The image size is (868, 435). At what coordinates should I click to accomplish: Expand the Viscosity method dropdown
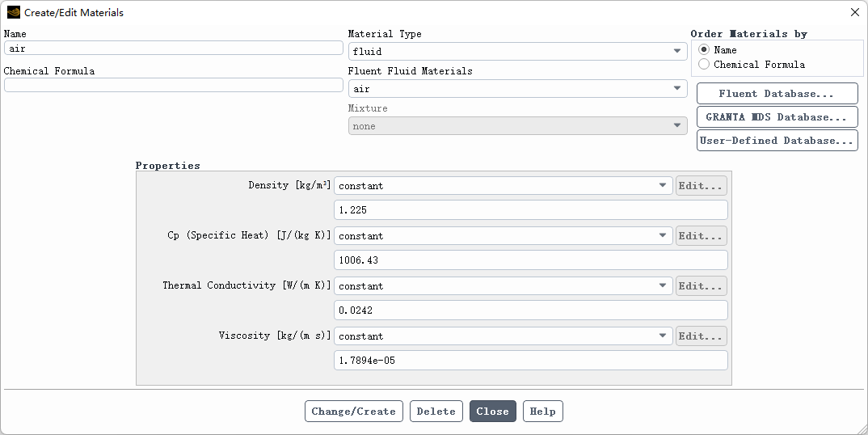pos(503,336)
